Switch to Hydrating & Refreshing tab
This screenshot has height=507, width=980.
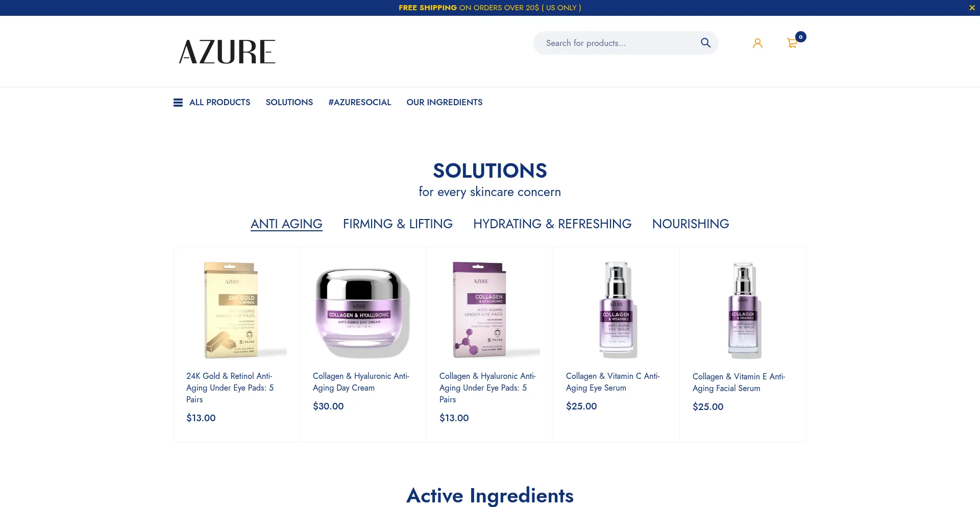pyautogui.click(x=552, y=224)
